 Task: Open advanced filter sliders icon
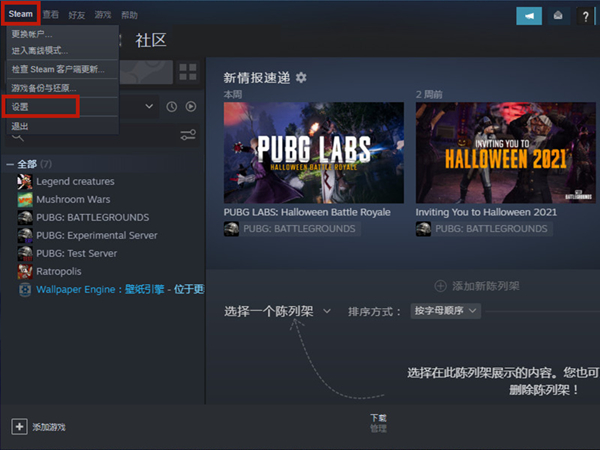pos(188,135)
